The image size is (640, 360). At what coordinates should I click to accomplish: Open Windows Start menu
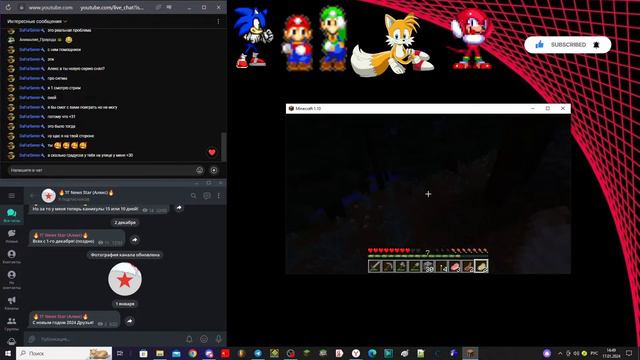click(x=8, y=353)
